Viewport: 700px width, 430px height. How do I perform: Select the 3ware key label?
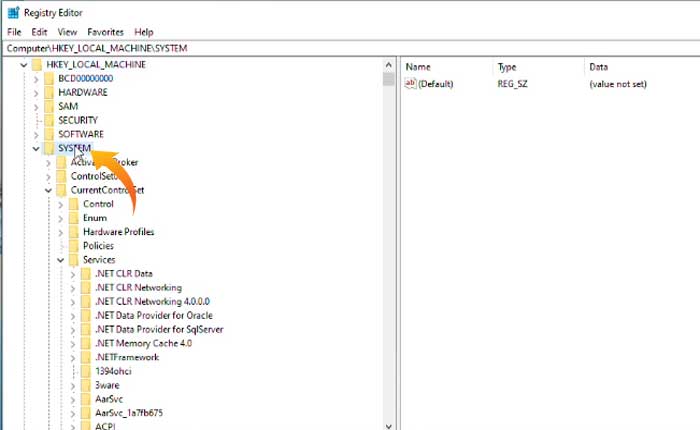107,385
